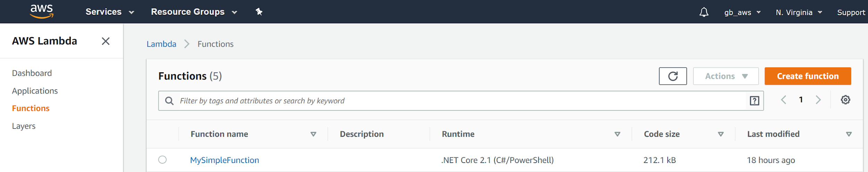Open the Services dropdown menu
The height and width of the screenshot is (172, 868).
[x=110, y=12]
